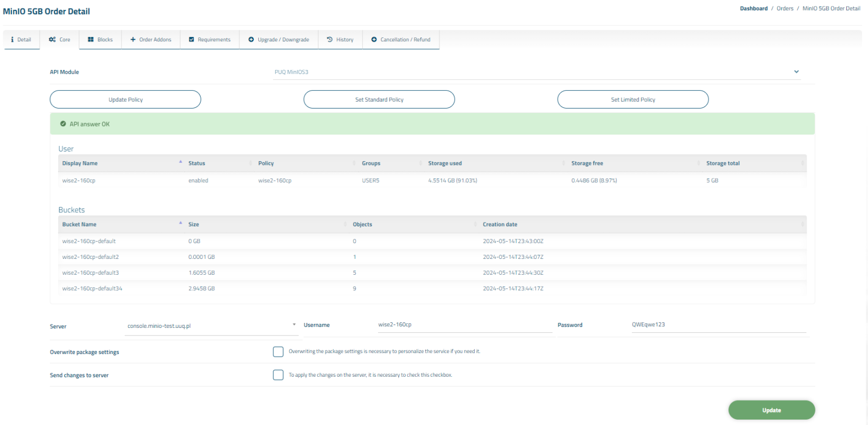Click the Dashboard breadcrumb link
868x425 pixels.
click(754, 9)
